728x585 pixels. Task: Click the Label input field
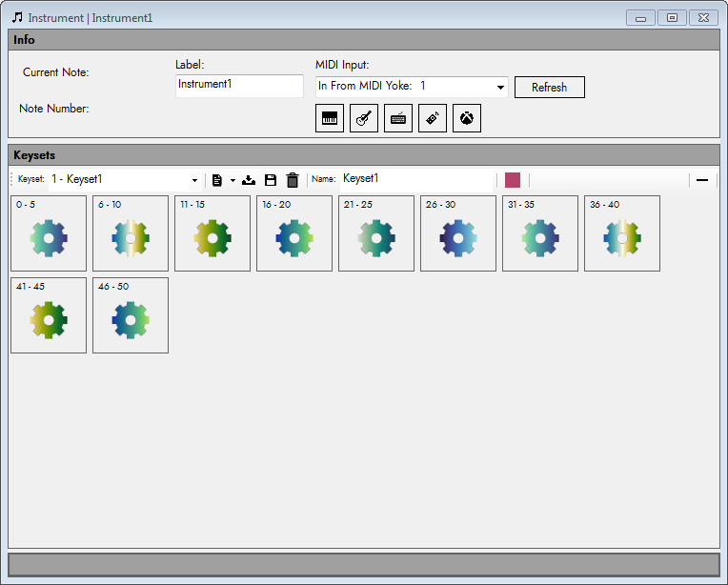(239, 86)
